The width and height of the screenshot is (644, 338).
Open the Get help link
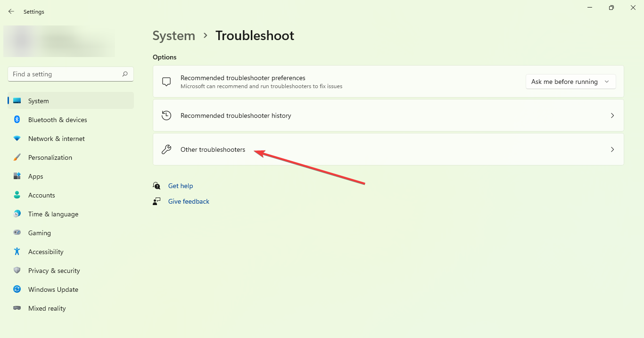tap(181, 186)
